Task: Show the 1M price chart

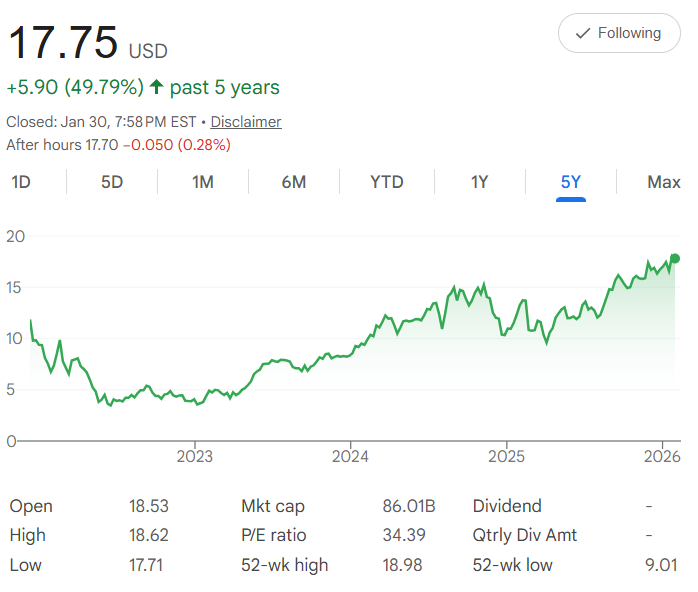Action: click(x=203, y=182)
